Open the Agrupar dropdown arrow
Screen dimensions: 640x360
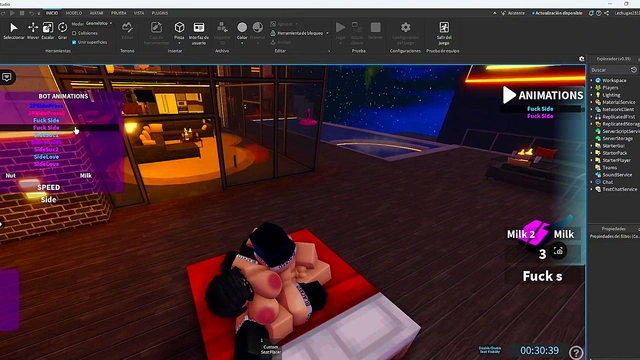tap(296, 24)
